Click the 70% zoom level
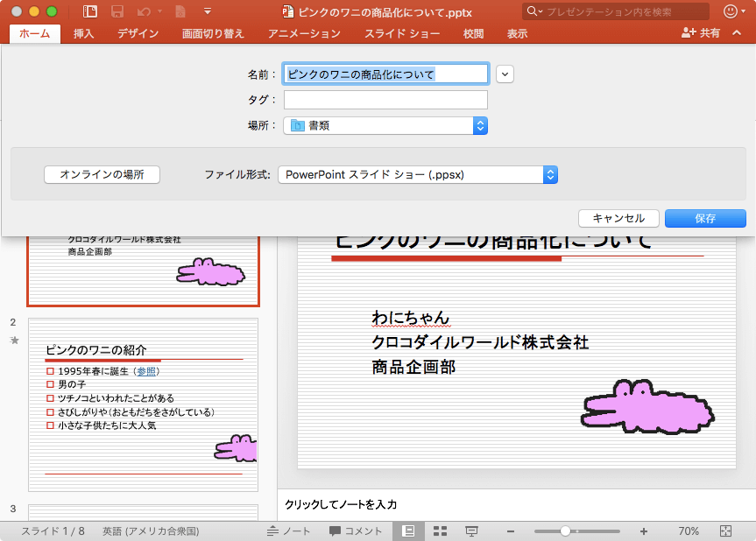The image size is (756, 541). pyautogui.click(x=689, y=530)
